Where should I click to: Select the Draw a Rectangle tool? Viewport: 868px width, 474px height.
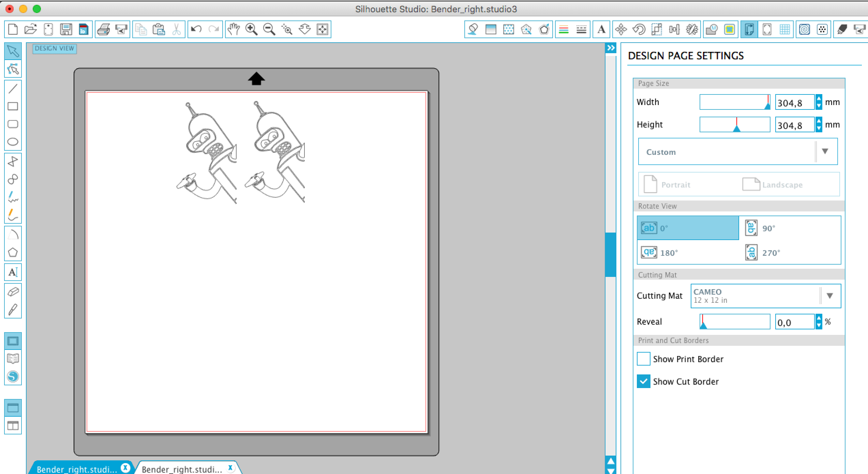13,106
